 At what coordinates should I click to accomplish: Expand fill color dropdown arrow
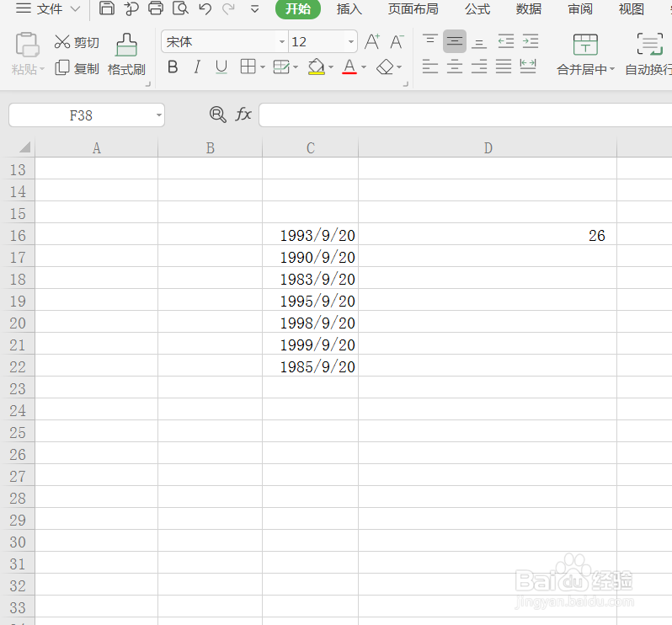330,67
